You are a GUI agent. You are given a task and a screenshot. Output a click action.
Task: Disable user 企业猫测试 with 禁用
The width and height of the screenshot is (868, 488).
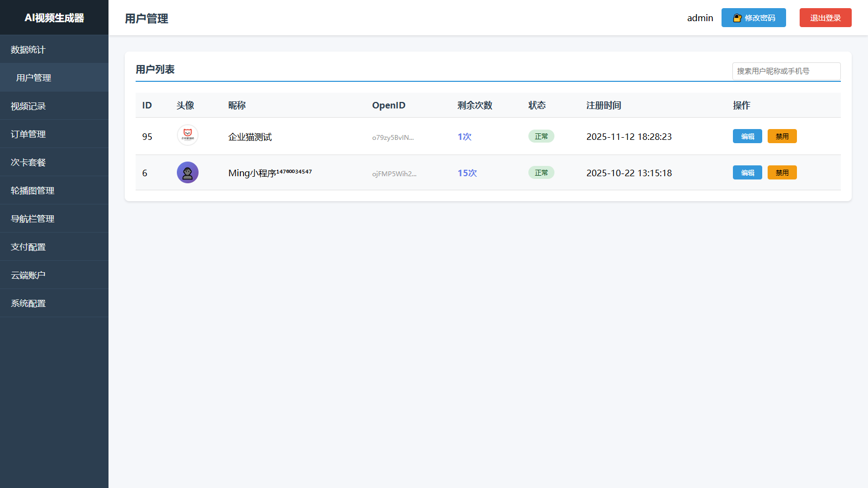782,136
